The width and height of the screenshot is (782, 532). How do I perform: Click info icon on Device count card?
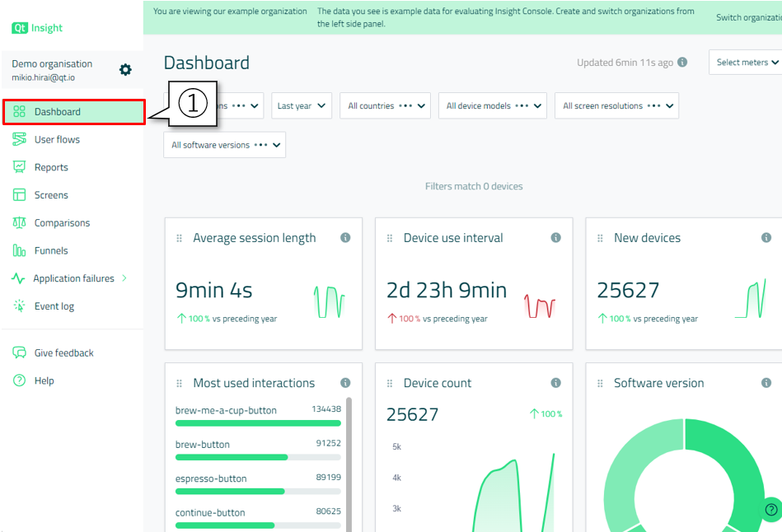[x=555, y=383]
